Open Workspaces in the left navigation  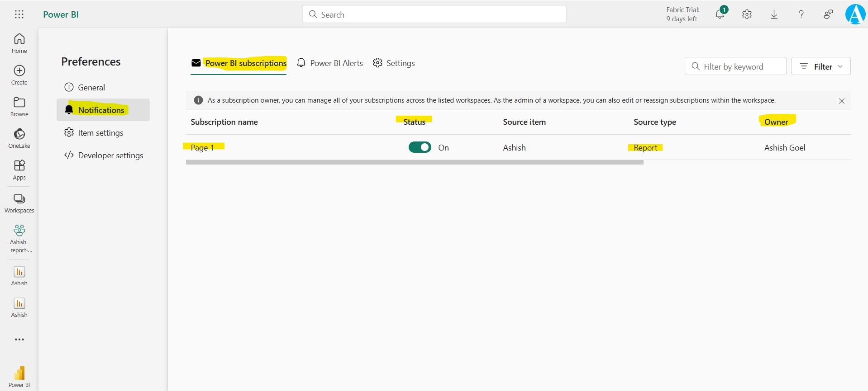[19, 203]
